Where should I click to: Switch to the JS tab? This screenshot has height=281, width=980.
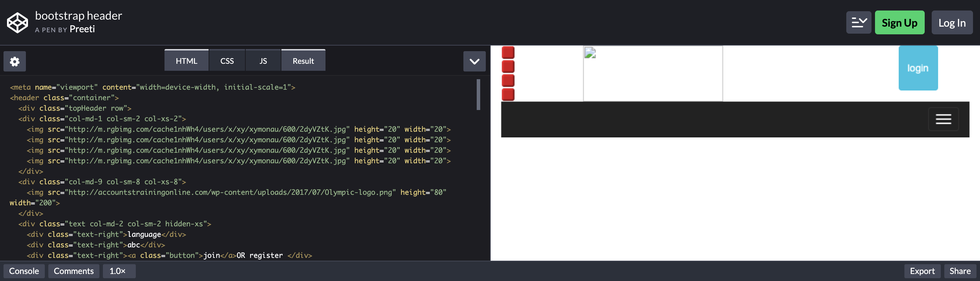[x=263, y=61]
